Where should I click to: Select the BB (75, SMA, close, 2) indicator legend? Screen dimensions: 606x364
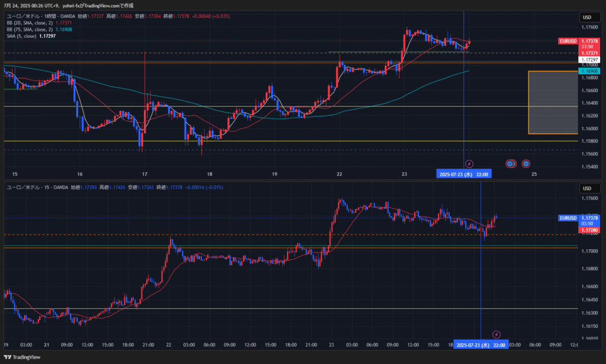click(x=28, y=29)
